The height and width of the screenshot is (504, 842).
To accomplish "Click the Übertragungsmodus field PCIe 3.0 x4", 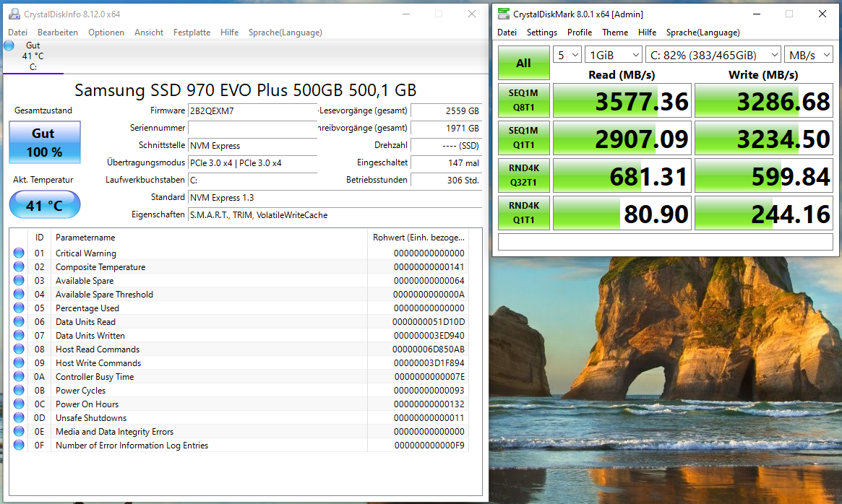I will click(x=252, y=162).
